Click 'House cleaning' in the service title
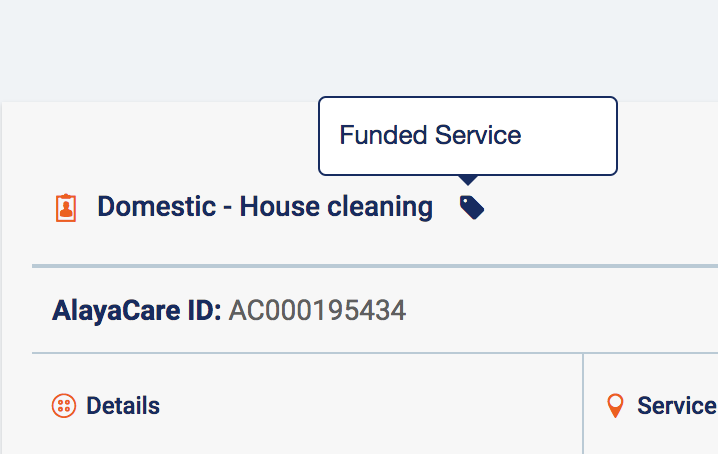Screen dimensions: 718x454 tap(336, 207)
